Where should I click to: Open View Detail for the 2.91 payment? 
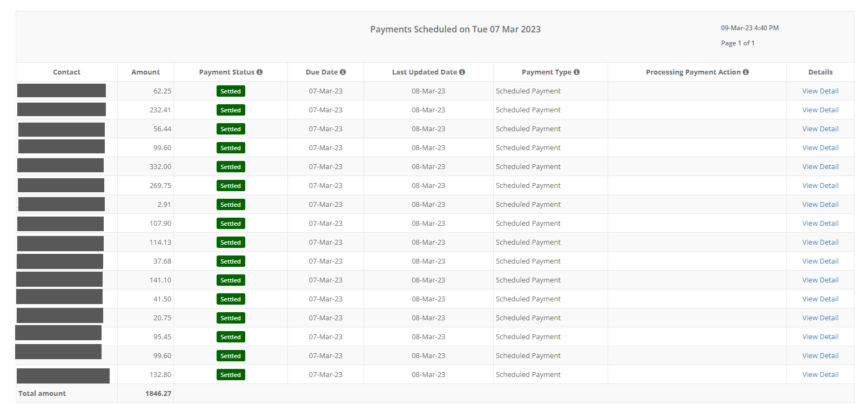coord(820,204)
